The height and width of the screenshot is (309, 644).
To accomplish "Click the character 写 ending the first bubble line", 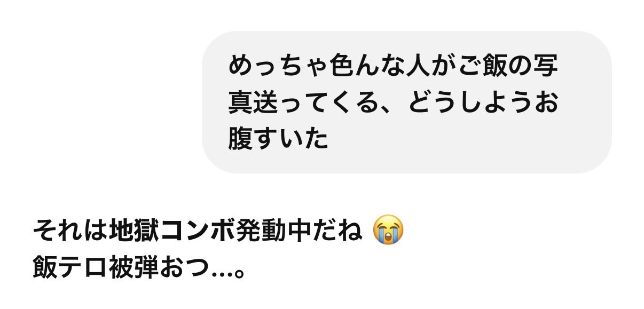I will tap(545, 66).
